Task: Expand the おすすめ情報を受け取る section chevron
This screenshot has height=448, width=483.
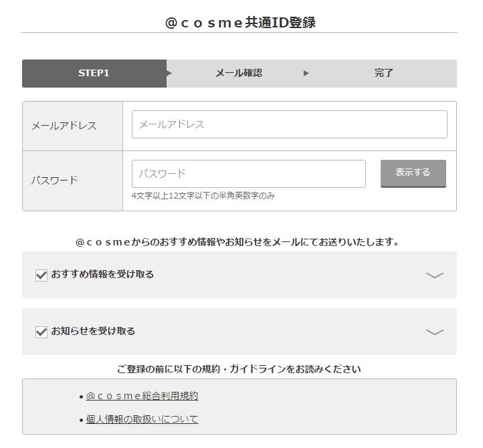Action: (434, 275)
